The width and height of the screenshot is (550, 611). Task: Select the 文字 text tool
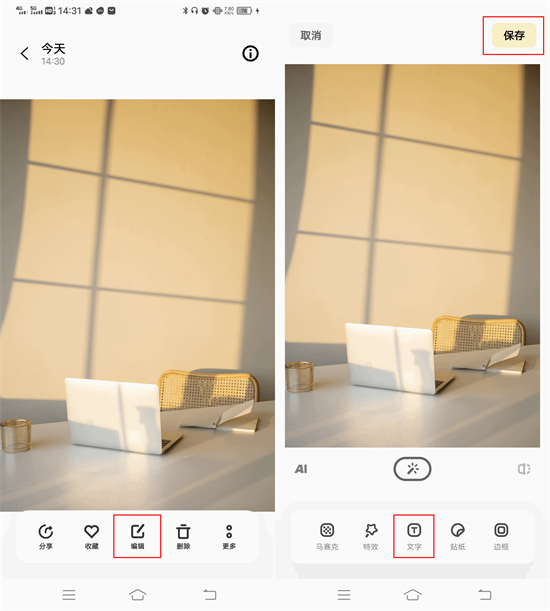click(x=414, y=536)
